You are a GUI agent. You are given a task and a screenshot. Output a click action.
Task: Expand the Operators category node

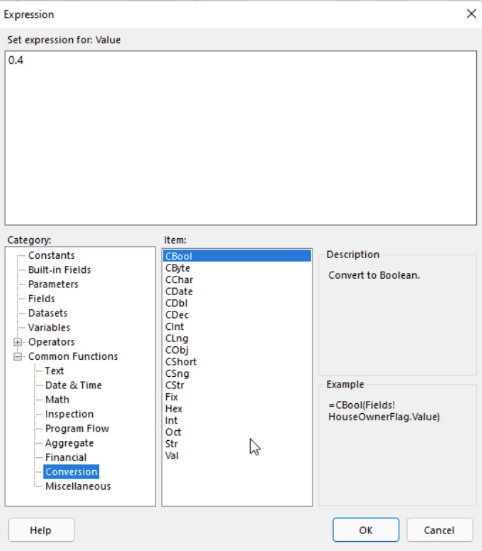coord(18,342)
